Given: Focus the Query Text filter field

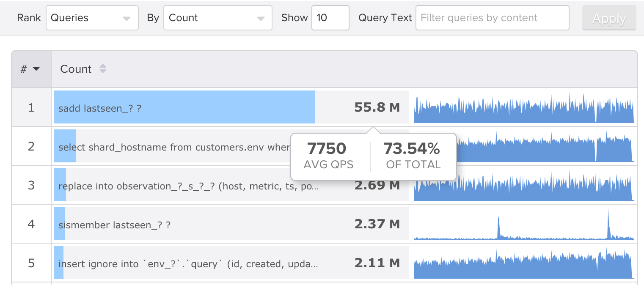Looking at the screenshot, I should tap(492, 18).
